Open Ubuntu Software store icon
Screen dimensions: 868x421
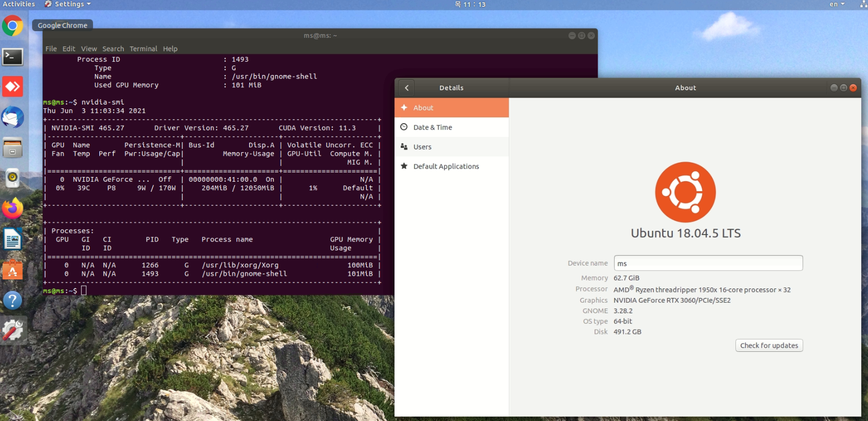pos(13,270)
